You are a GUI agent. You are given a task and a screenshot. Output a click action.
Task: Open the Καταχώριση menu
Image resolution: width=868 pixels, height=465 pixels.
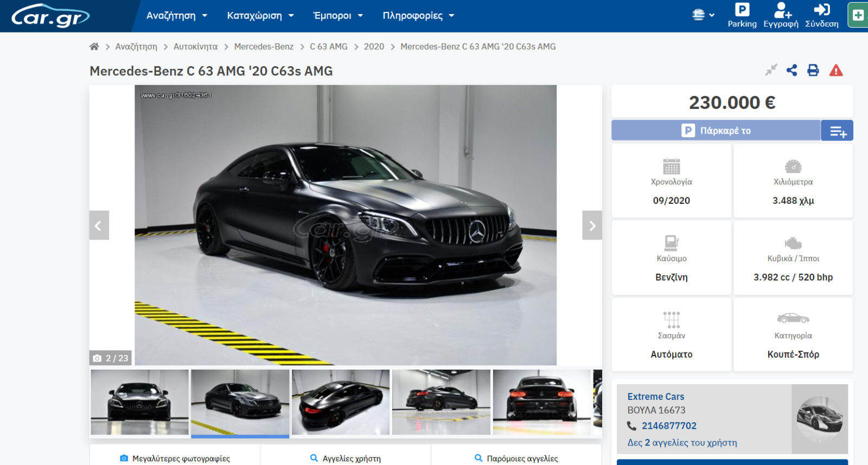(x=260, y=16)
